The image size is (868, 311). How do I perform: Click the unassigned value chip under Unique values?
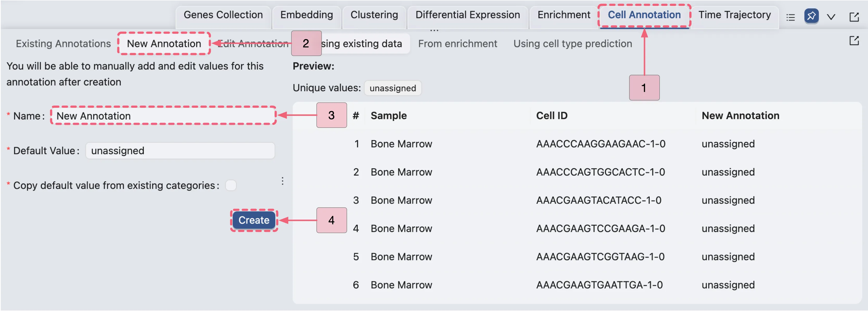[393, 88]
